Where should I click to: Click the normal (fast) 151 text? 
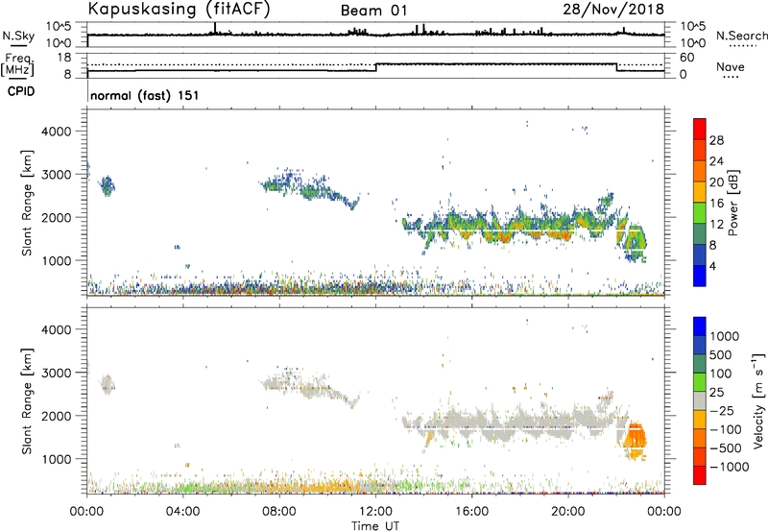[x=145, y=95]
